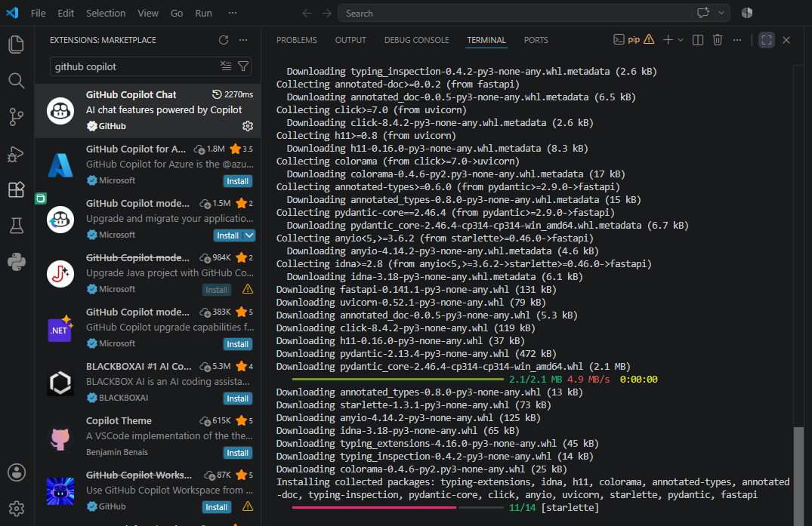Viewport: 812px width, 526px height.
Task: Click warning icon on Java Copilot extension
Action: (x=248, y=289)
